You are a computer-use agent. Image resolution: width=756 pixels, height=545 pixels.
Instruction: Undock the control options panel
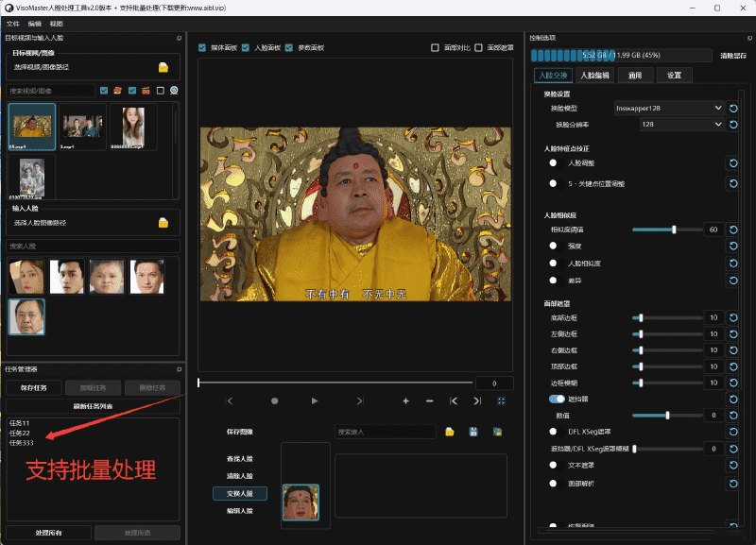pyautogui.click(x=749, y=38)
